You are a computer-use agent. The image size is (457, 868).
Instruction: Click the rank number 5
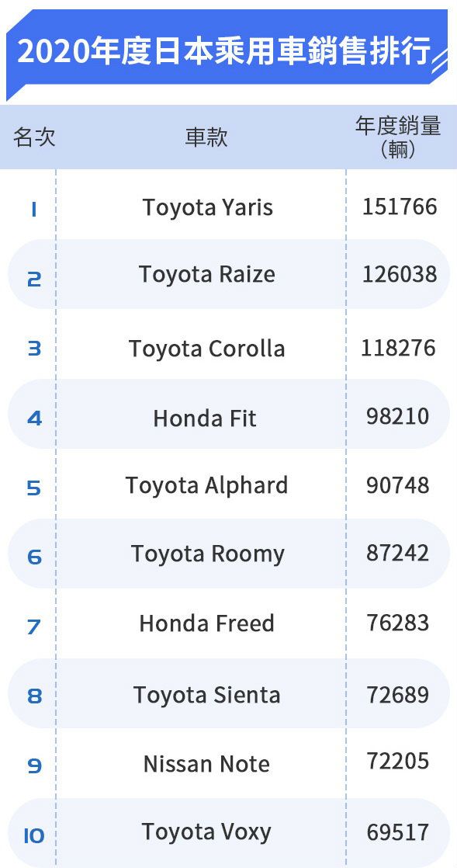[33, 488]
